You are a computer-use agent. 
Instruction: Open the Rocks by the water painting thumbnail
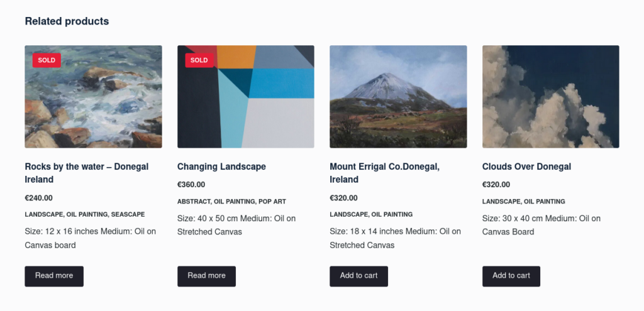93,97
